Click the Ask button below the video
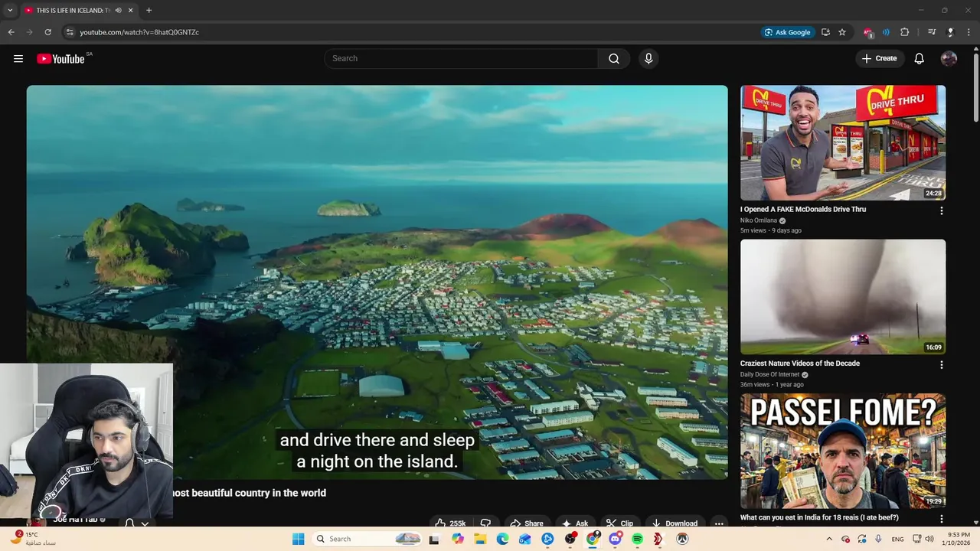980x551 pixels. pyautogui.click(x=575, y=523)
